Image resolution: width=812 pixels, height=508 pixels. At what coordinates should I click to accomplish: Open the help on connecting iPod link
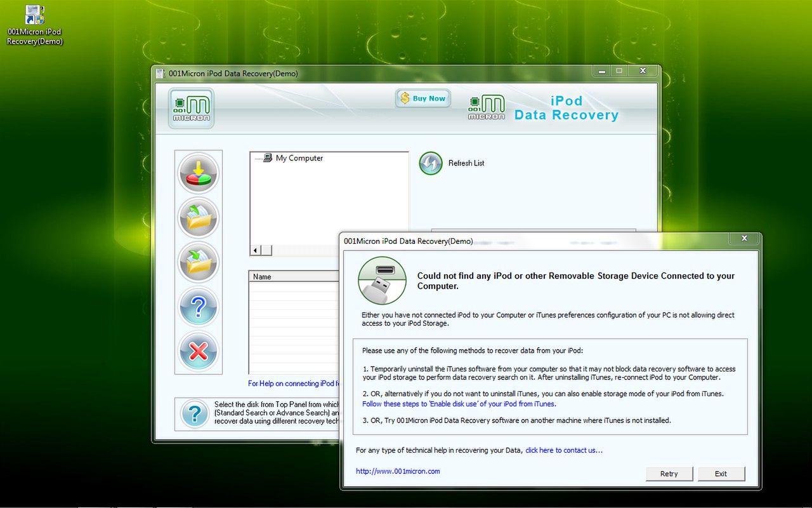click(x=294, y=384)
